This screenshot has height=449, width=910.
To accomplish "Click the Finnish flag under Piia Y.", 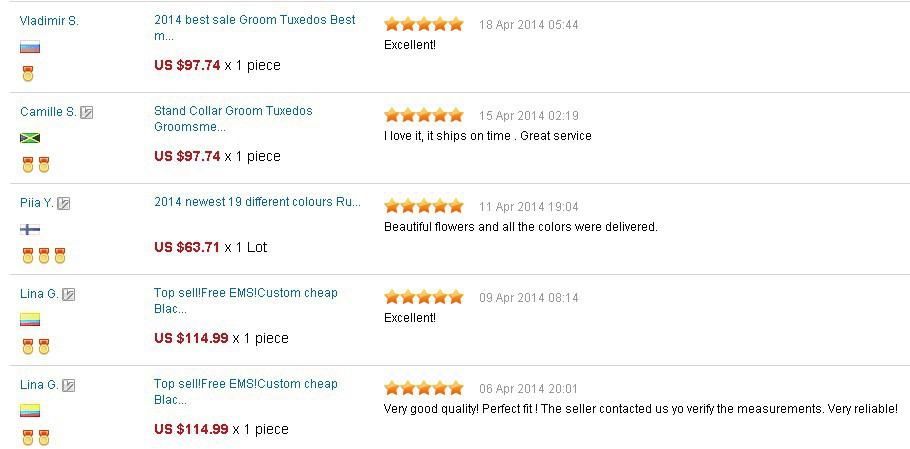I will click(30, 229).
